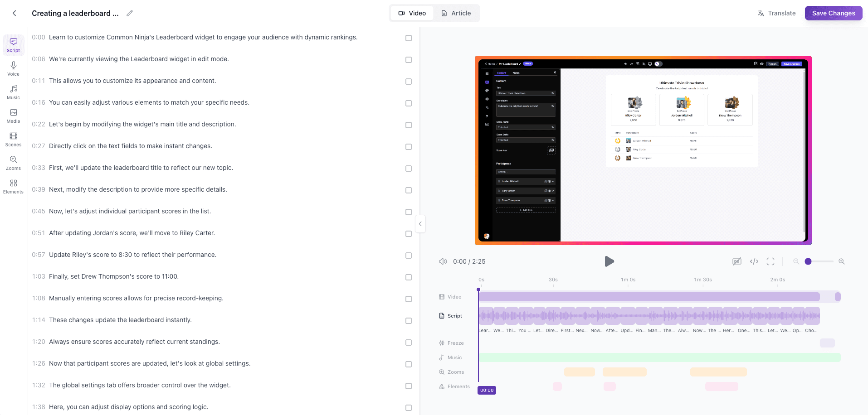Open the Script panel in the sidebar
Image resolution: width=868 pixels, height=415 pixels.
click(x=13, y=45)
